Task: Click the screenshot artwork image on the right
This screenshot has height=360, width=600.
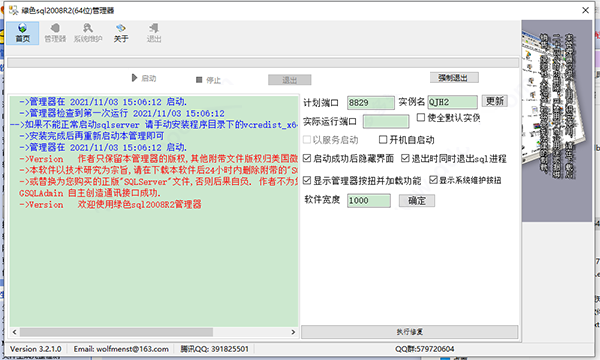Action: (x=557, y=121)
